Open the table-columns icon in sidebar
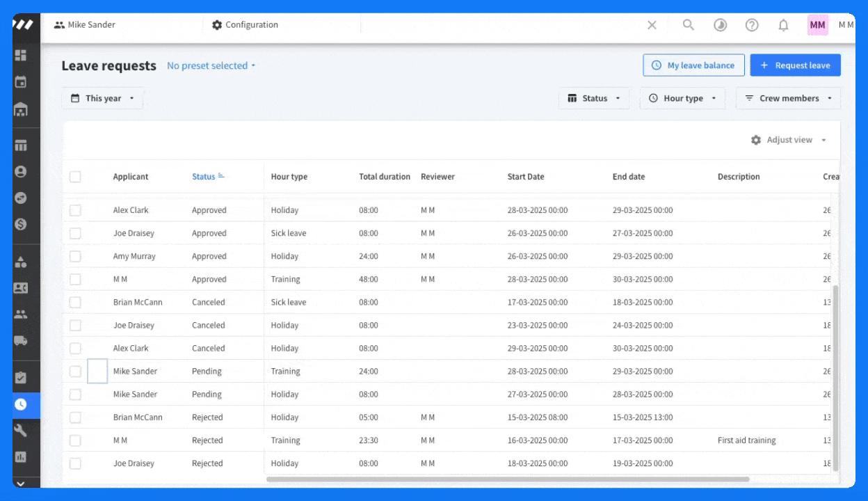868x501 pixels. coord(21,145)
